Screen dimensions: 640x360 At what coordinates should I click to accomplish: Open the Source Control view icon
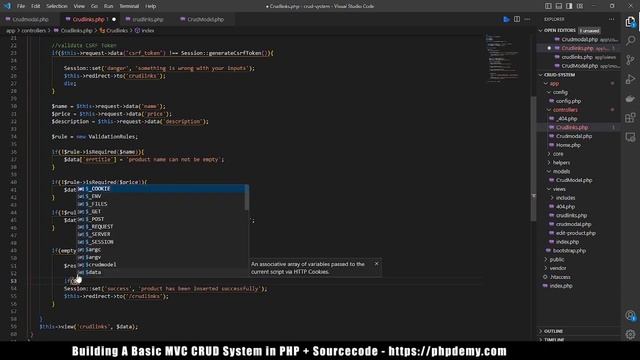[x=630, y=60]
